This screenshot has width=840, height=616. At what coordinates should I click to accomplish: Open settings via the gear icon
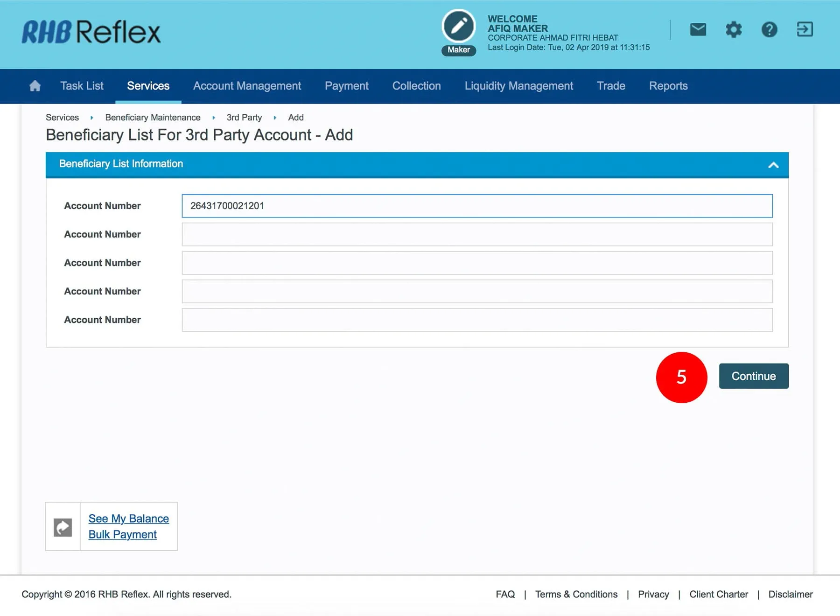[733, 29]
